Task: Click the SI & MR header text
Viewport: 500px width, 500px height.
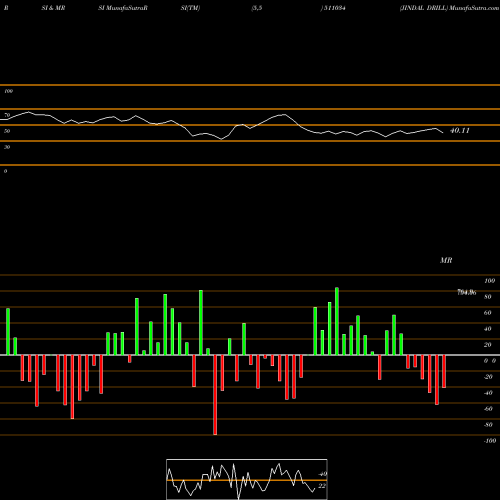Action: pos(53,8)
